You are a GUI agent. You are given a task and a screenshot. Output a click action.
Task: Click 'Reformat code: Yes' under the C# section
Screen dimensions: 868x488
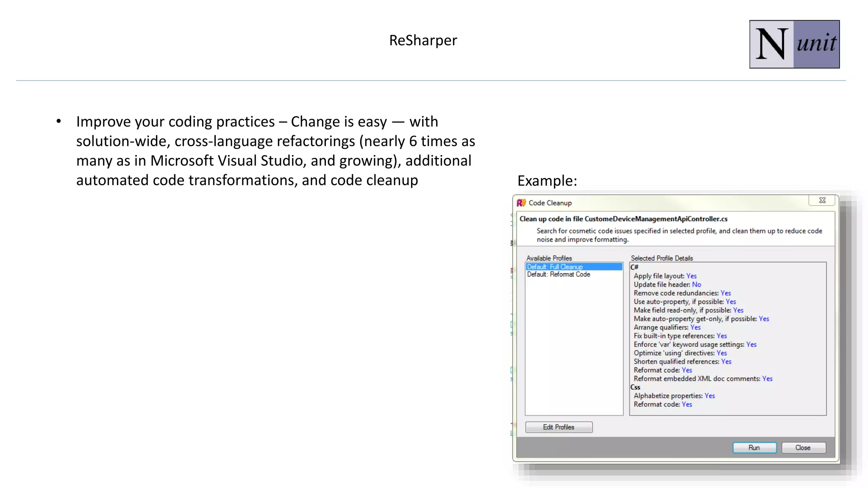(x=662, y=370)
